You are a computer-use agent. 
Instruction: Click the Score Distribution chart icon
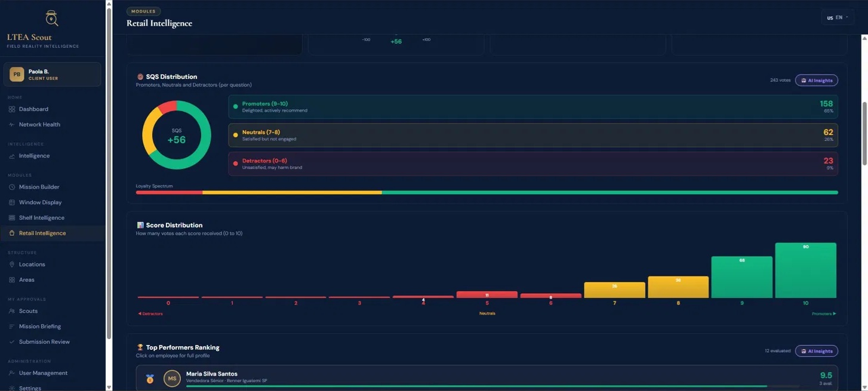(140, 225)
